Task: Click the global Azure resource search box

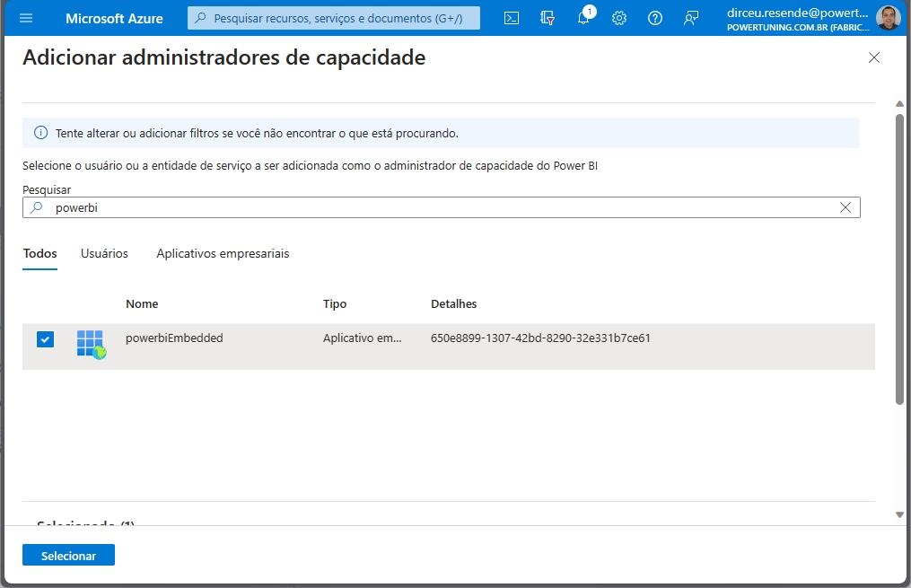Action: click(x=334, y=18)
